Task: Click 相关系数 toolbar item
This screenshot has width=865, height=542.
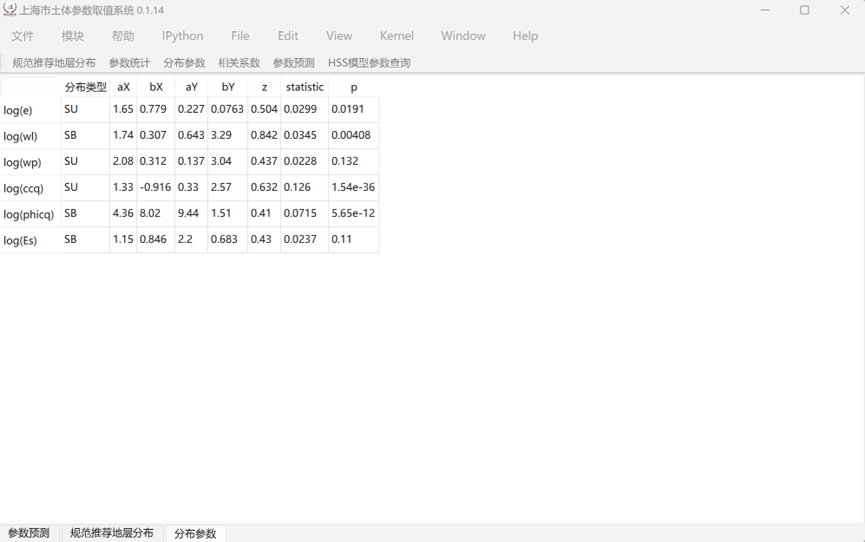Action: pos(239,63)
